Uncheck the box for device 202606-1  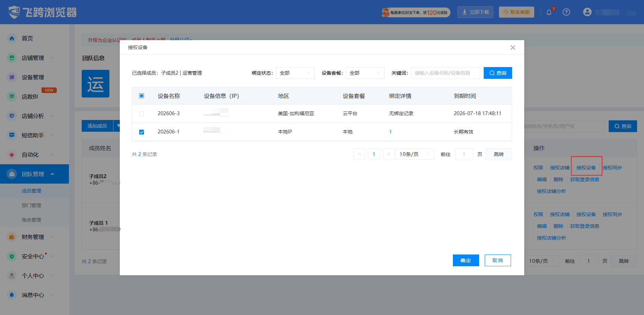tap(142, 132)
